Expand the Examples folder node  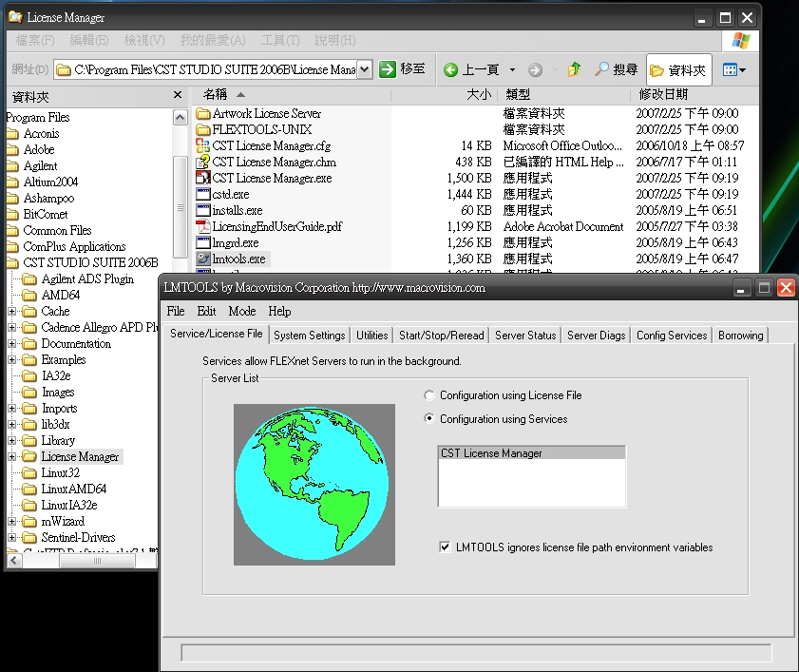11,360
